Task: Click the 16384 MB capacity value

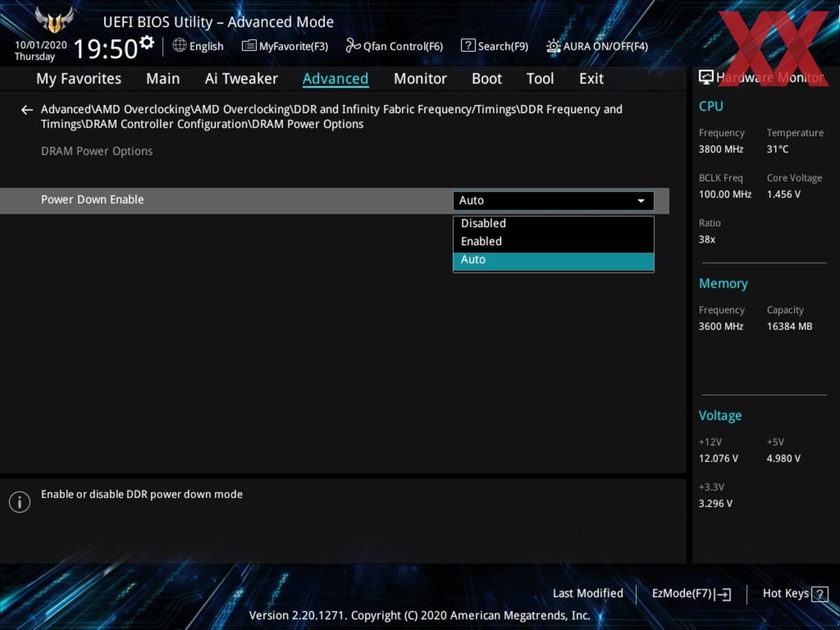Action: click(789, 327)
